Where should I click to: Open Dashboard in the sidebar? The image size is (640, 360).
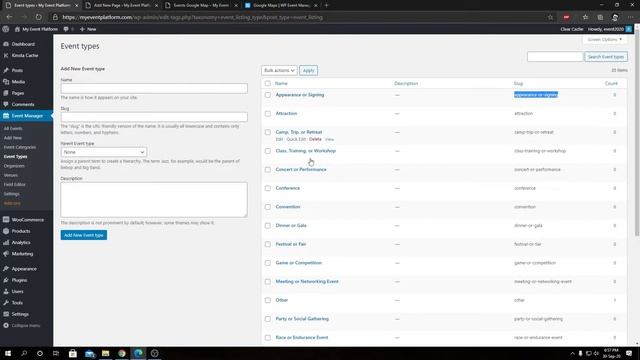[23, 44]
